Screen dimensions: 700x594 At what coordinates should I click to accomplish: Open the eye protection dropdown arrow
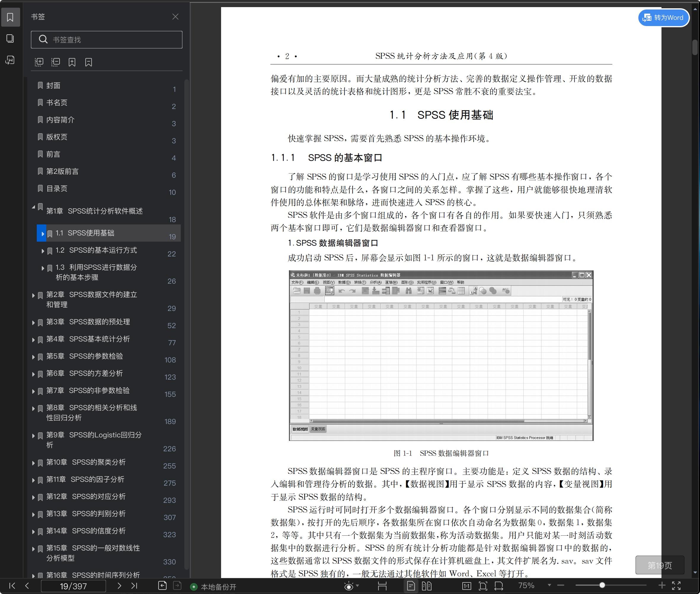coord(358,586)
